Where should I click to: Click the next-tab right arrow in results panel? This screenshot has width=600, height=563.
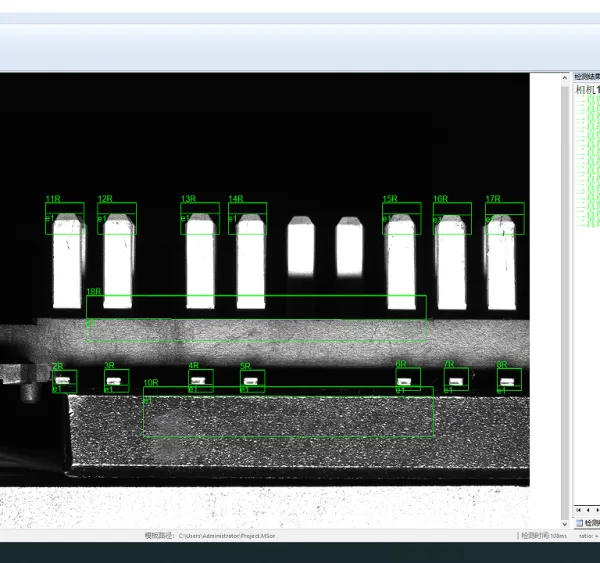point(597,510)
